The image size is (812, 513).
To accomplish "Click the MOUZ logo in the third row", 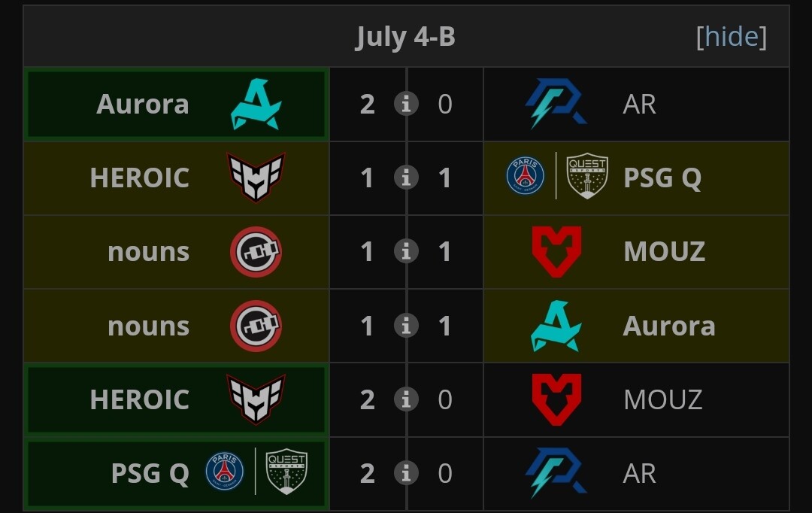I will (x=556, y=252).
